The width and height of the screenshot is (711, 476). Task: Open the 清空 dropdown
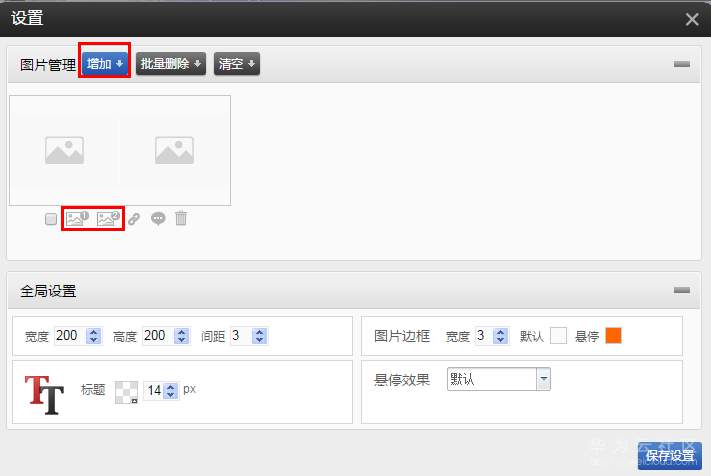point(237,63)
